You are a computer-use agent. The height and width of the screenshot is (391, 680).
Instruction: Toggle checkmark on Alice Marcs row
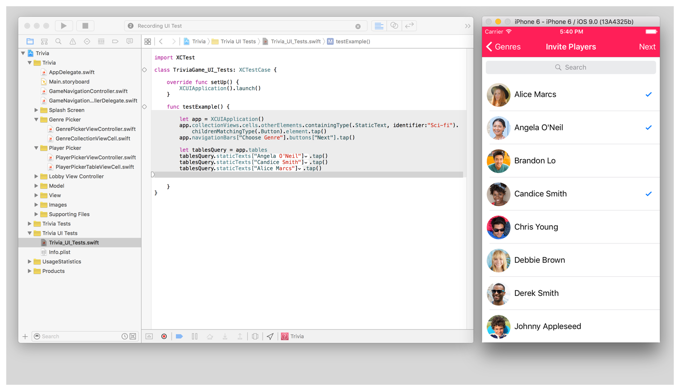[571, 94]
